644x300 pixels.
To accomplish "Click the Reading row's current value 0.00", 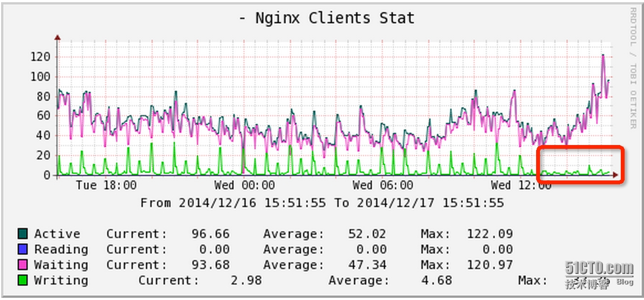I will [x=214, y=250].
